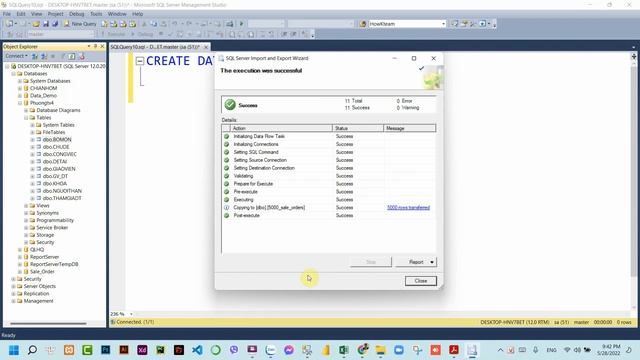640x360 pixels.
Task: Open the HowKteam find combo box
Action: [407, 24]
